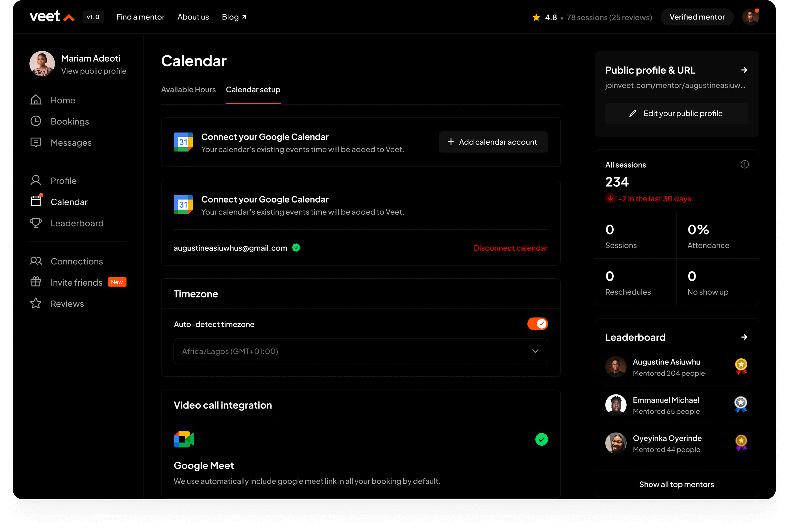Open Bookings via the clock icon

point(36,121)
